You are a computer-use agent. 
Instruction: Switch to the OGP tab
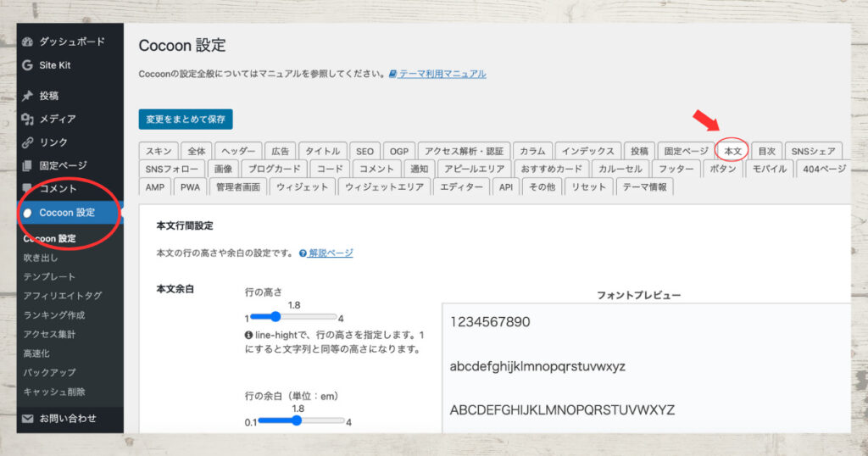pyautogui.click(x=398, y=151)
